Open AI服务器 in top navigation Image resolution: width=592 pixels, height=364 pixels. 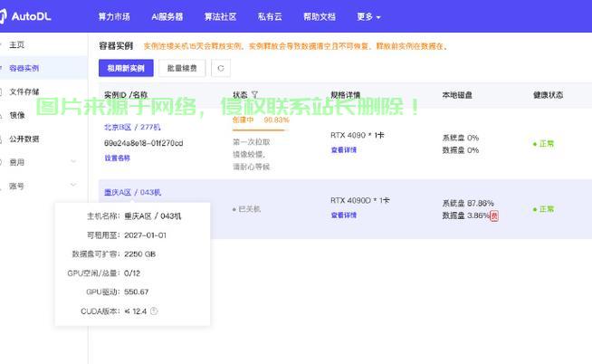click(167, 16)
